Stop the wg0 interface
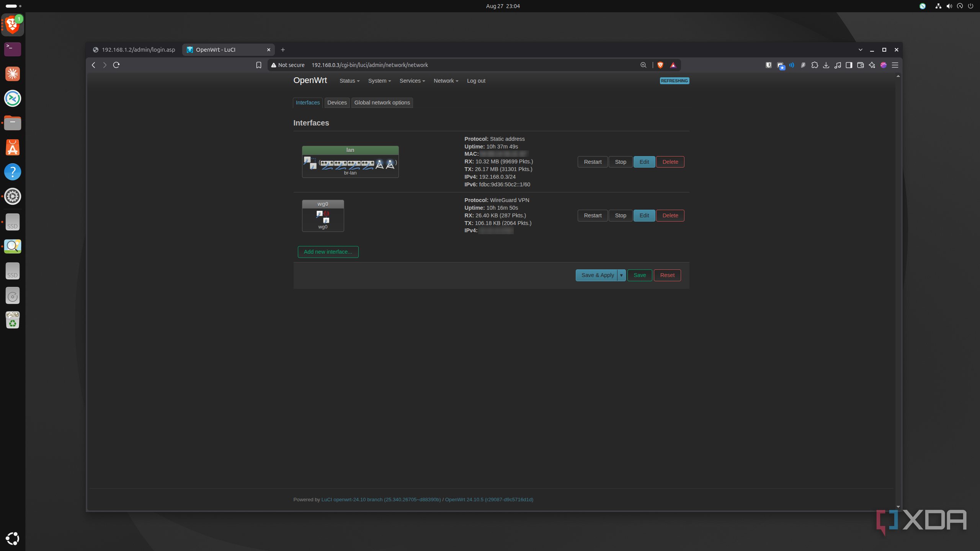 (621, 215)
